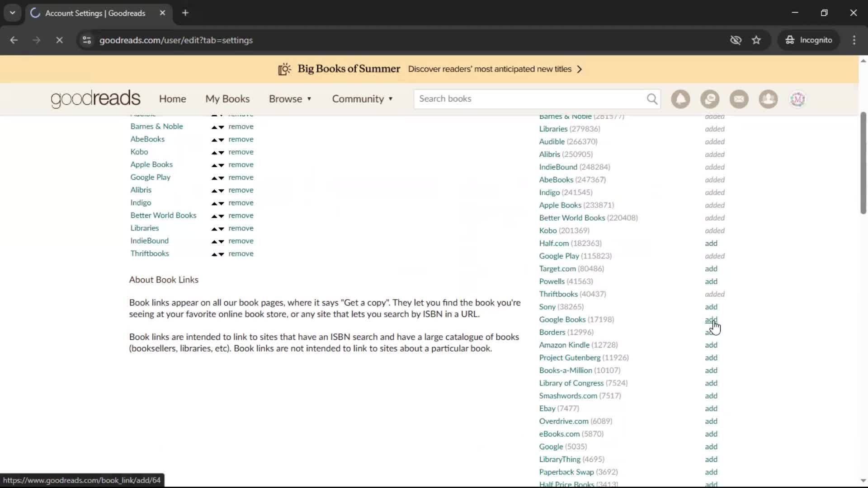
Task: Click the banner's right chevron arrow
Action: click(580, 69)
